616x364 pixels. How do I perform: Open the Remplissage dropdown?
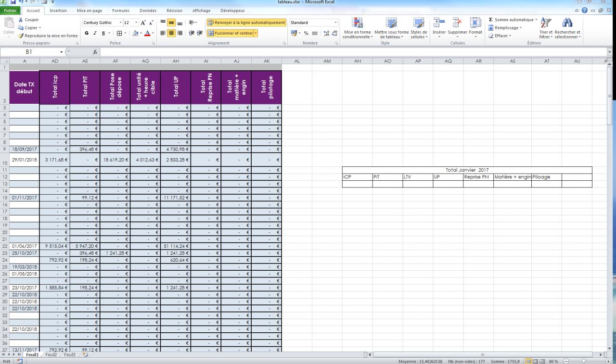[x=505, y=27]
